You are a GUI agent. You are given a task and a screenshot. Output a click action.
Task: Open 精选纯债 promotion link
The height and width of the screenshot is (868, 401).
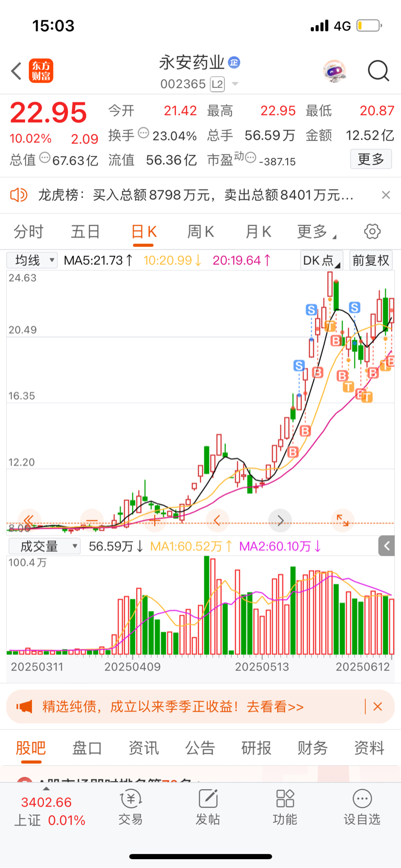click(x=173, y=707)
